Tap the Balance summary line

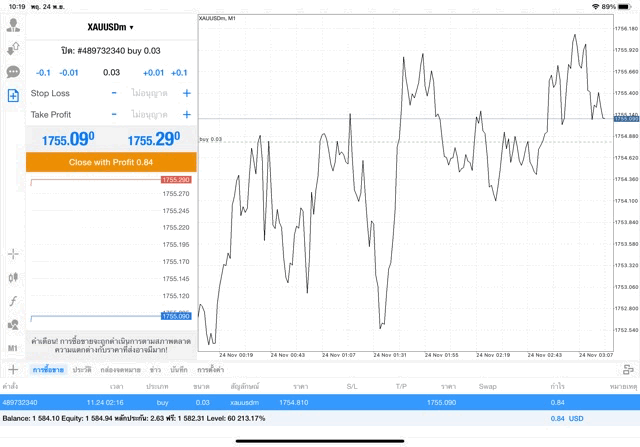[x=134, y=418]
